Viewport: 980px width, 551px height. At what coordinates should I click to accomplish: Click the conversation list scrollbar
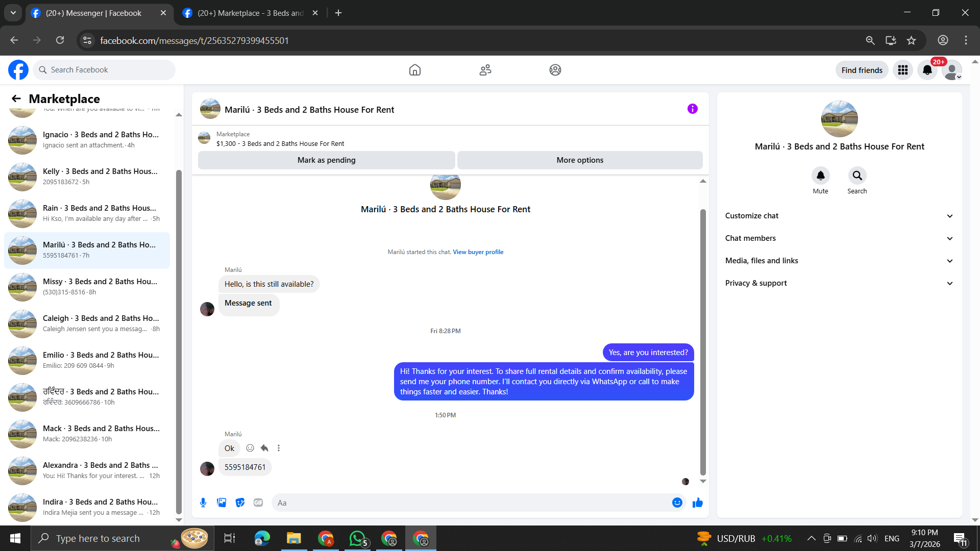pyautogui.click(x=179, y=342)
